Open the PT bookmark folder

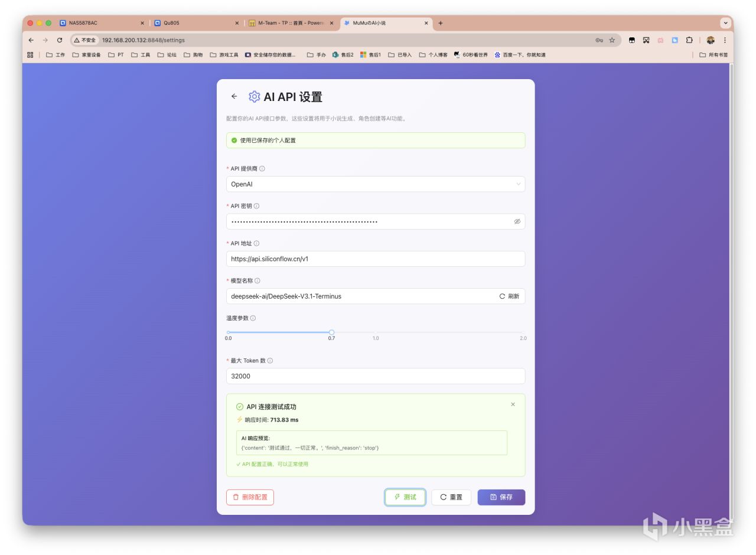pyautogui.click(x=116, y=55)
